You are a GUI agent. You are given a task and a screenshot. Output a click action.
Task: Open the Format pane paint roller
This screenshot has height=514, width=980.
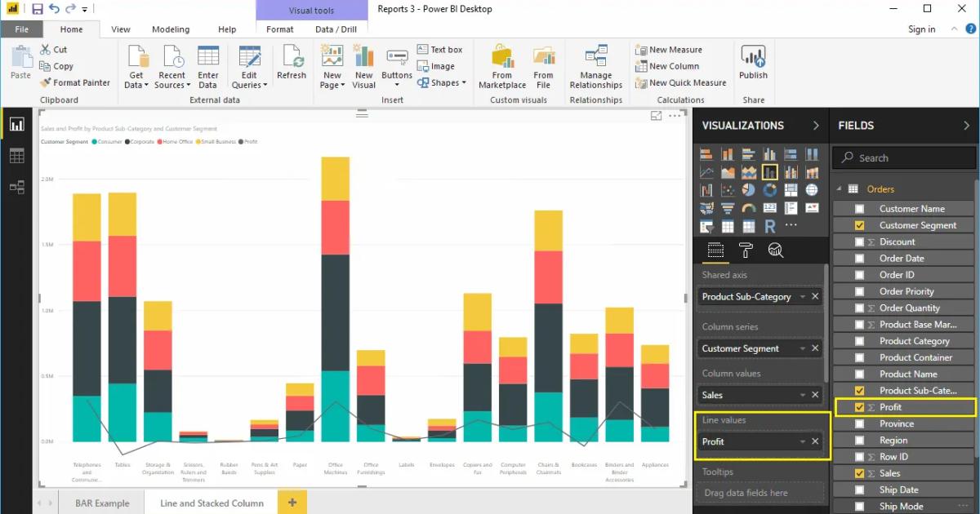[746, 250]
